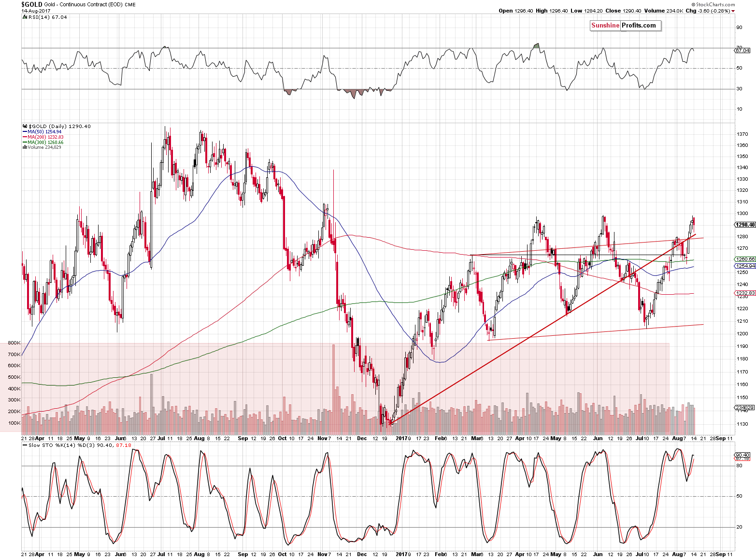Viewport: 756px width, 559px height.
Task: Open the SunshineProfits.com logo box
Action: coord(625,26)
